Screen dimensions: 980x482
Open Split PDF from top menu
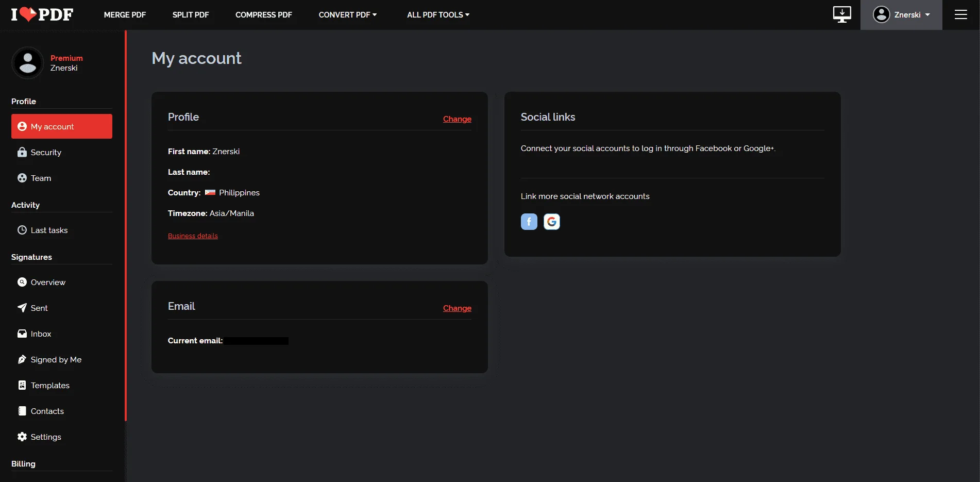coord(191,15)
